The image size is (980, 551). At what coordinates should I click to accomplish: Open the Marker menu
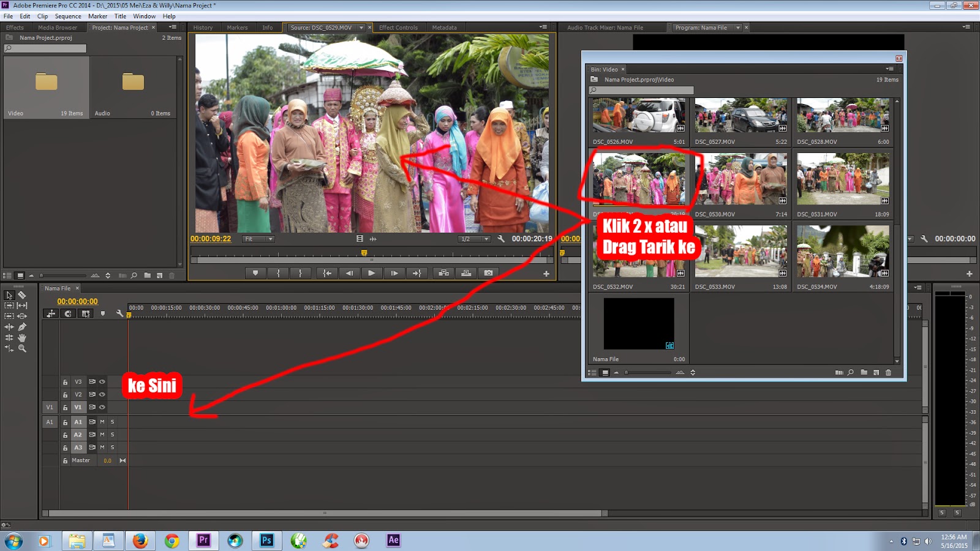click(x=97, y=17)
